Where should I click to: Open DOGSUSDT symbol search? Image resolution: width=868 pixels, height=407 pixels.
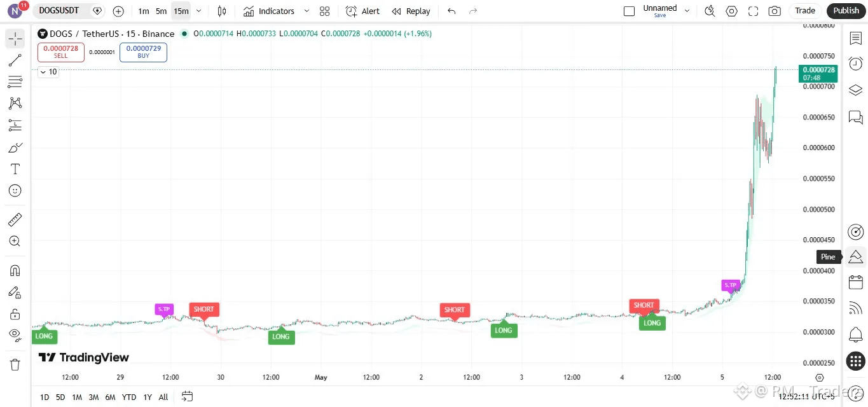[x=59, y=11]
